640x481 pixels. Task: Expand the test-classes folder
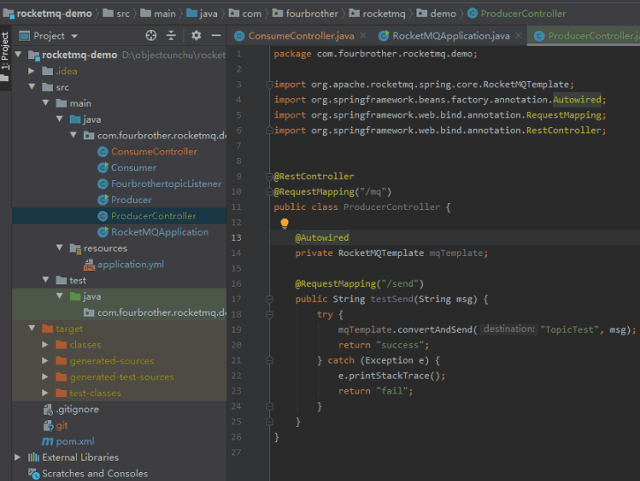pyautogui.click(x=45, y=393)
